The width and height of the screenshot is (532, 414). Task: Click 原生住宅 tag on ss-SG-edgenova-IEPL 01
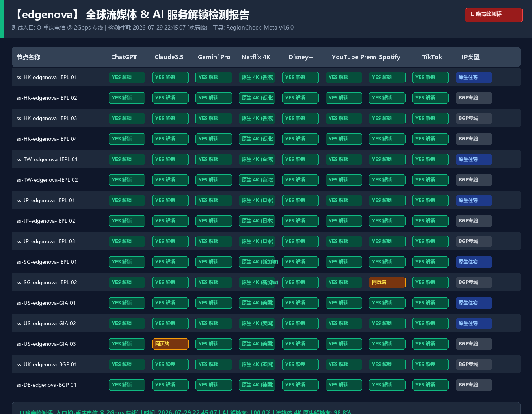(474, 262)
